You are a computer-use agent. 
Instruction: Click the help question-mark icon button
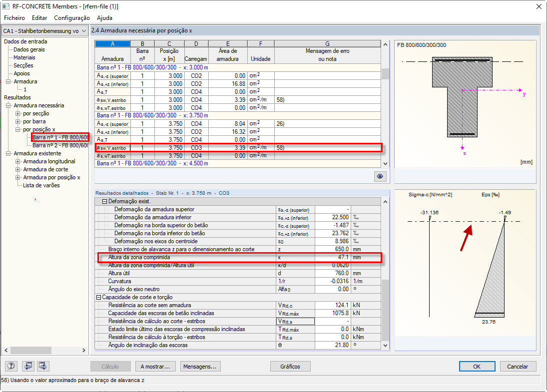pyautogui.click(x=11, y=366)
